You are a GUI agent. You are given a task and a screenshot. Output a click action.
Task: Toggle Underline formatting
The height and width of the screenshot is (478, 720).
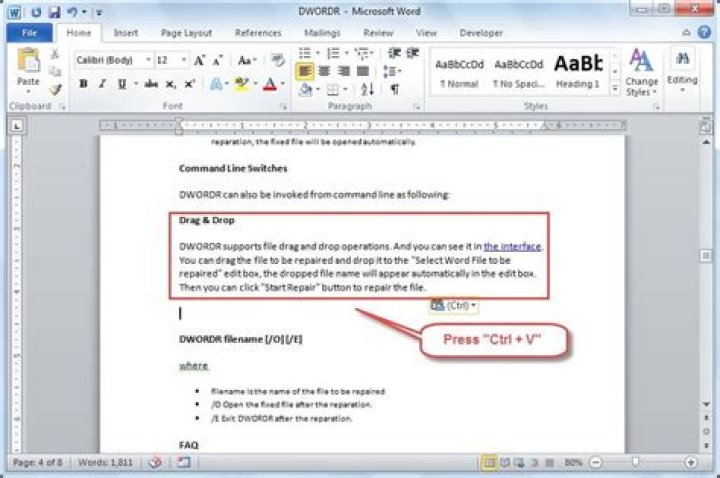pos(121,85)
